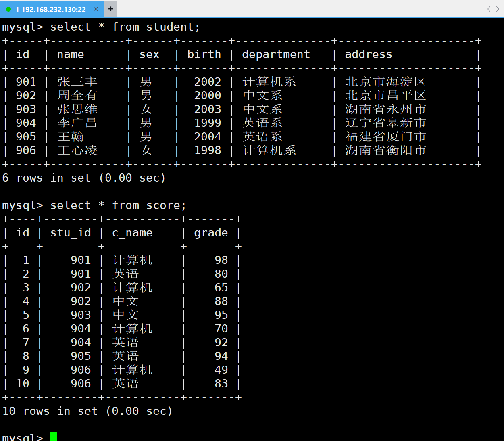The height and width of the screenshot is (441, 504).
Task: Click the address 辽宁省阜新市
Action: click(385, 123)
